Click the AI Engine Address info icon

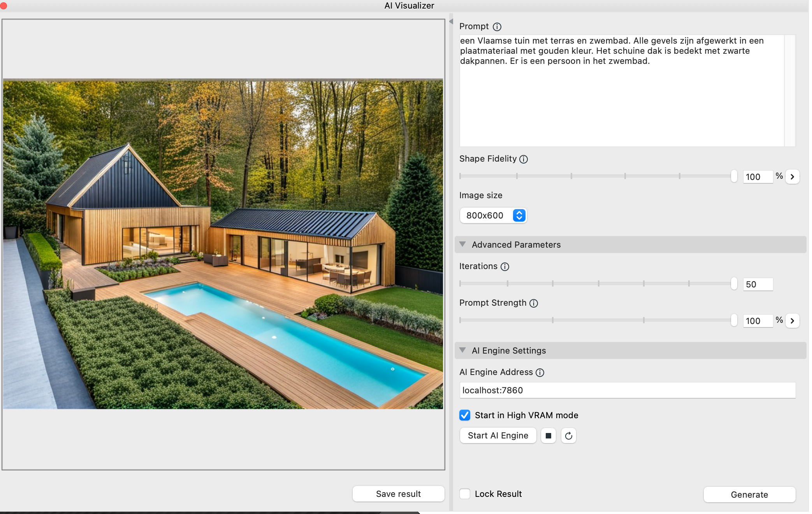[x=540, y=373]
